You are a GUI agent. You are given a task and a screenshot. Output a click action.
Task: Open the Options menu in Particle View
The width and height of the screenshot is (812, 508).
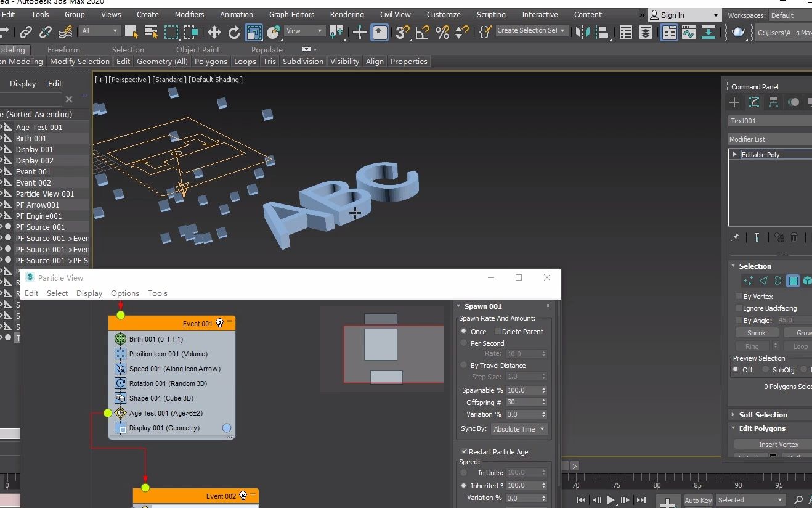[x=125, y=293]
